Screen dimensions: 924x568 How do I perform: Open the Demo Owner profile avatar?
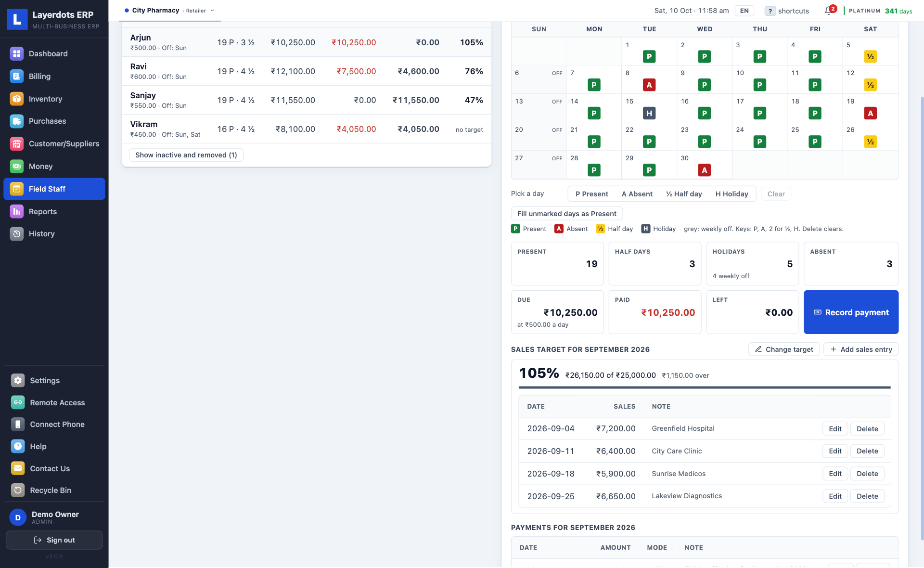[x=18, y=517]
